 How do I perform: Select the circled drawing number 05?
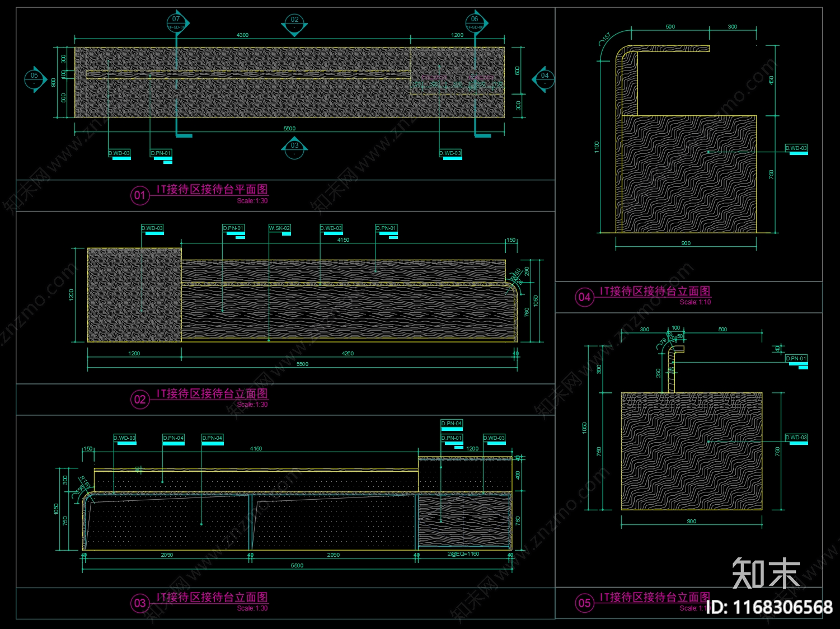[584, 603]
